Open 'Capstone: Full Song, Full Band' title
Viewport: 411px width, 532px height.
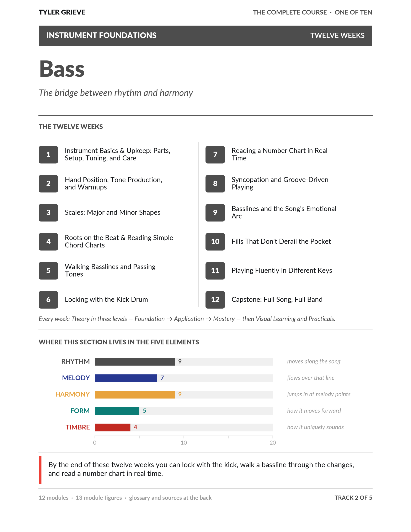click(x=277, y=299)
